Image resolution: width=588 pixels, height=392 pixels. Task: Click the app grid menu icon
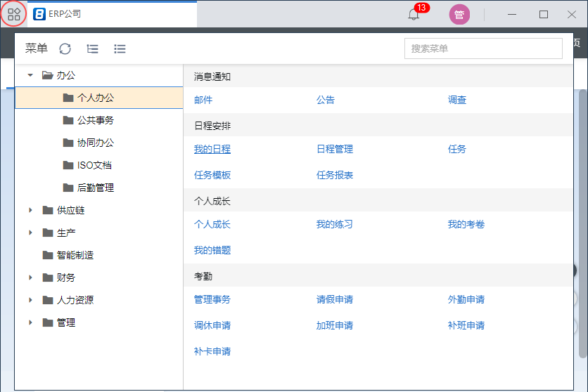click(x=14, y=14)
